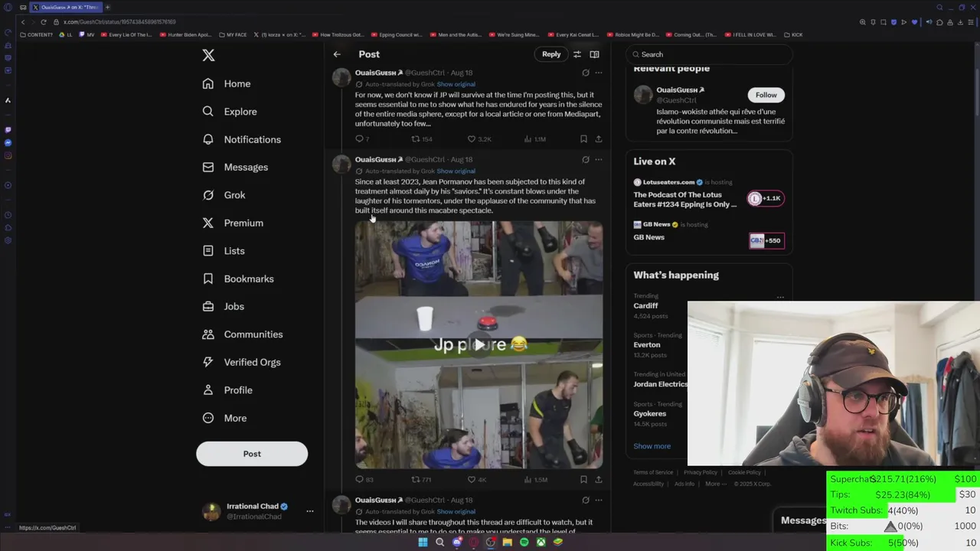Open the Windows Start menu
Screen dimensions: 980x551
pyautogui.click(x=423, y=542)
